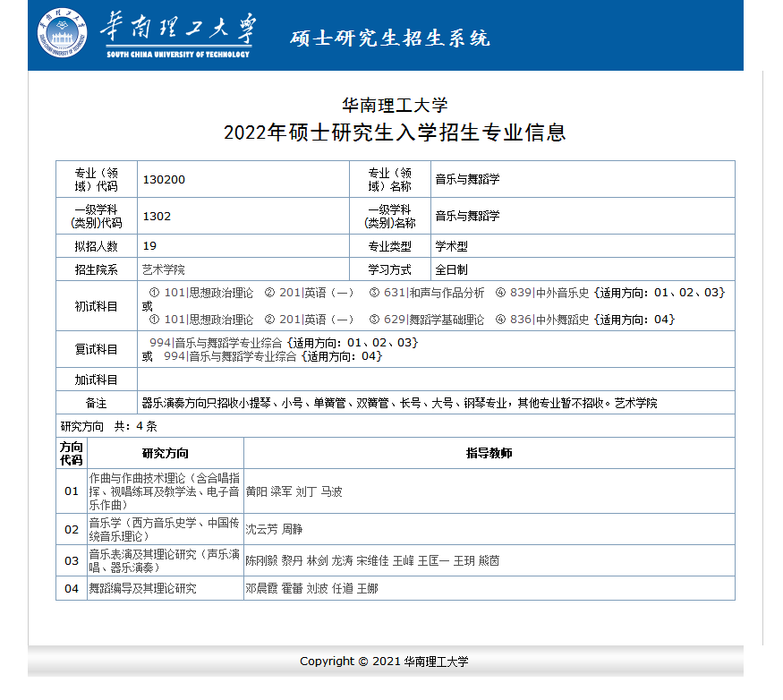Click the 专业类型 label
This screenshot has height=700, width=783.
(x=390, y=246)
